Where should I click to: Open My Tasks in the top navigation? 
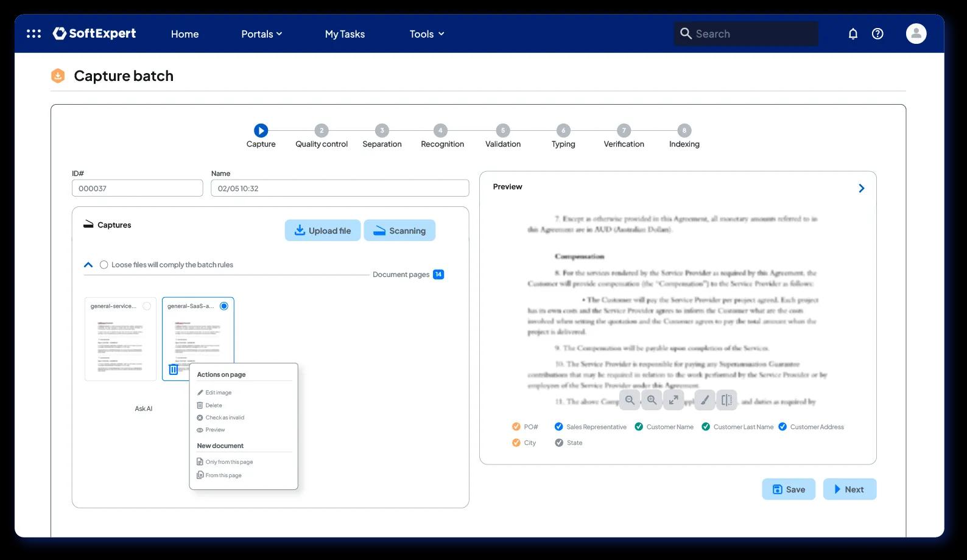click(x=345, y=34)
